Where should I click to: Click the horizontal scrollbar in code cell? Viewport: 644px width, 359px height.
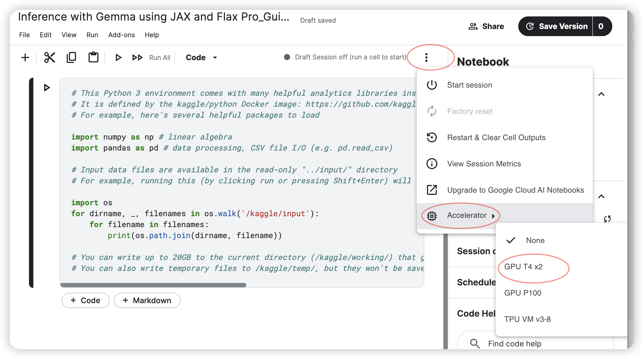153,285
